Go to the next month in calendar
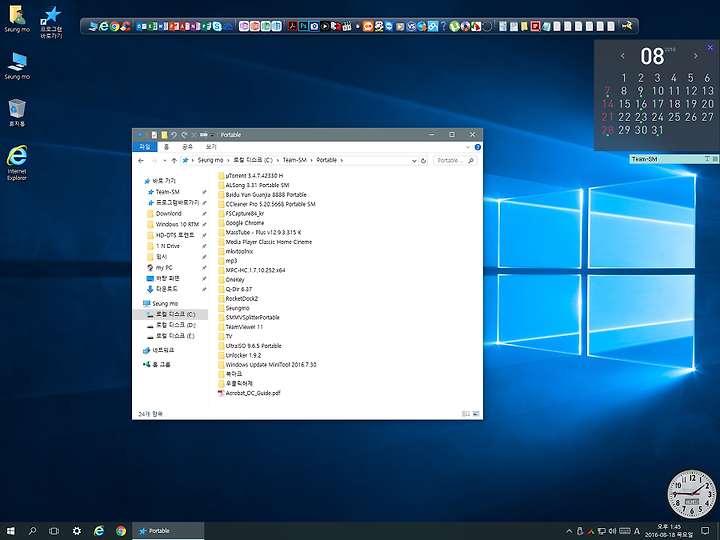The width and height of the screenshot is (720, 540). (696, 56)
